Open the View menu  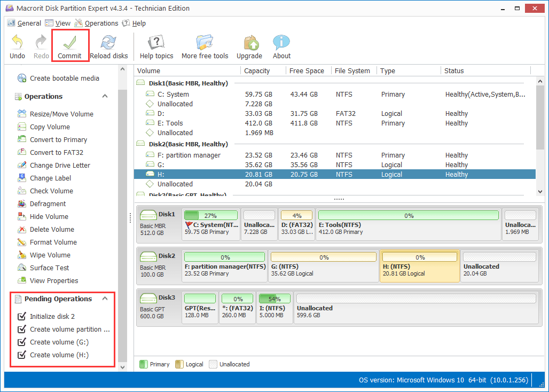58,23
